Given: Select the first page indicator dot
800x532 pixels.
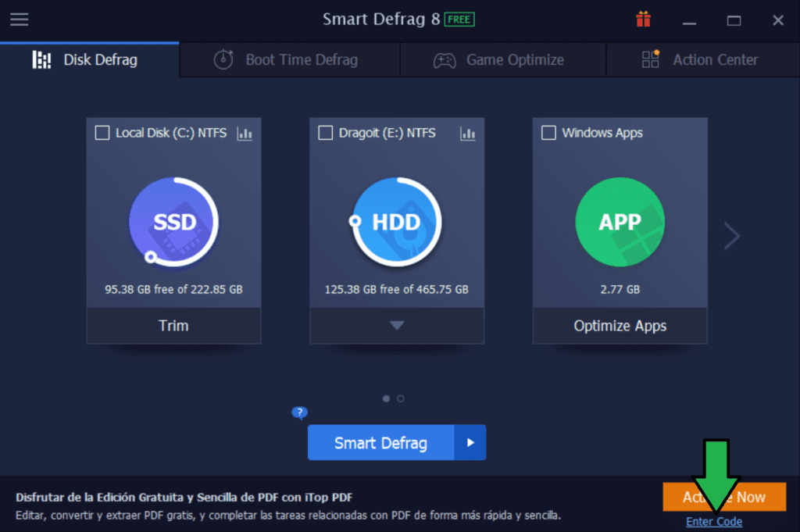Looking at the screenshot, I should [386, 399].
